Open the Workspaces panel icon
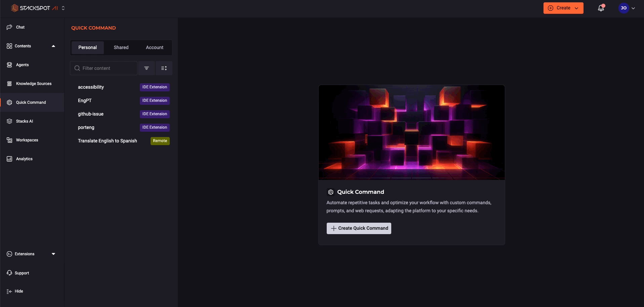The width and height of the screenshot is (644, 307). (x=9, y=140)
